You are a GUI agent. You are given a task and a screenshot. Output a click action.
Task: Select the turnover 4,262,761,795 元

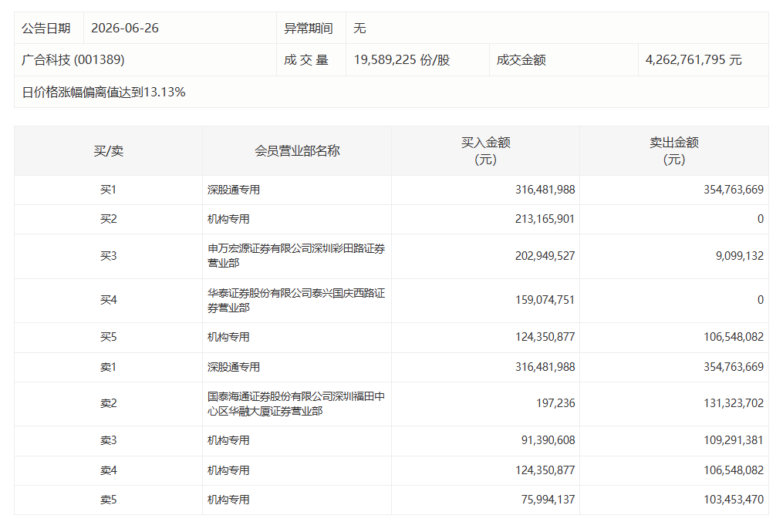pyautogui.click(x=694, y=60)
